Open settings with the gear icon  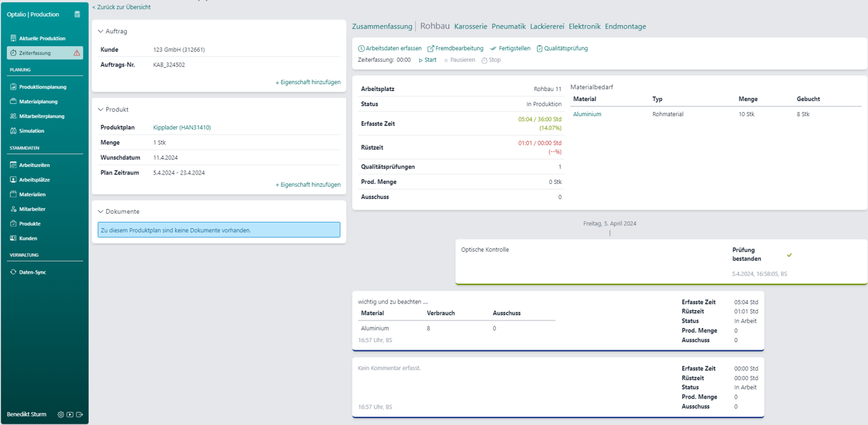point(61,414)
